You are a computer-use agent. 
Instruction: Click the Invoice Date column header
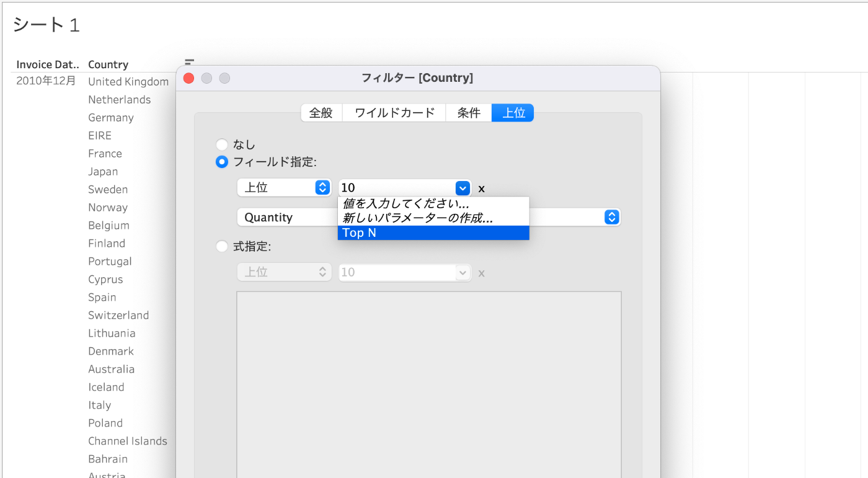pos(48,64)
